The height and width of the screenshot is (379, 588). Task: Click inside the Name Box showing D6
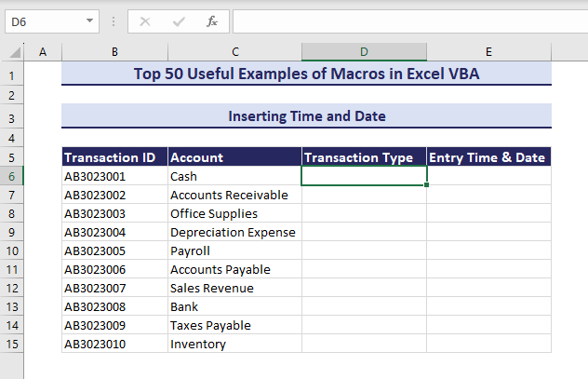coord(43,20)
